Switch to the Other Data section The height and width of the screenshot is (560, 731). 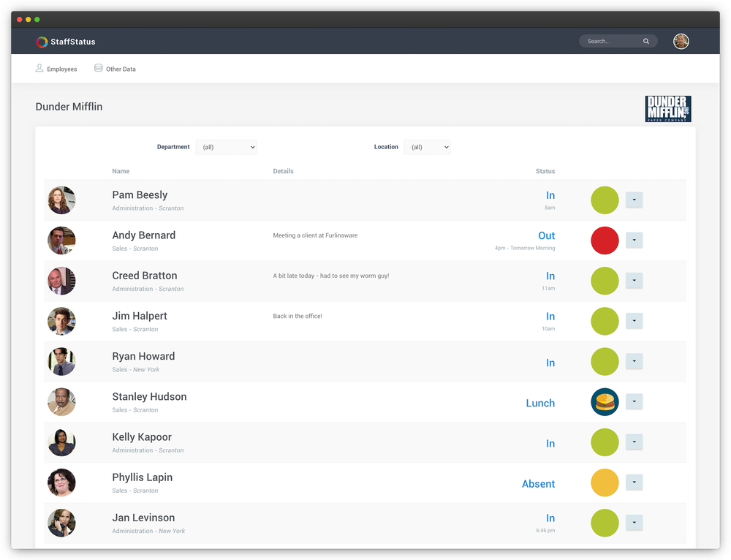coord(120,68)
